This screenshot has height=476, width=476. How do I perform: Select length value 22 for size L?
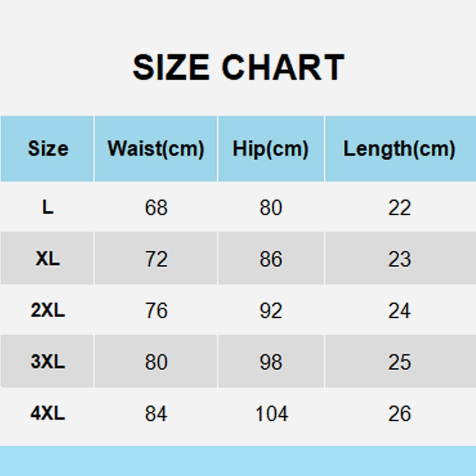click(399, 208)
